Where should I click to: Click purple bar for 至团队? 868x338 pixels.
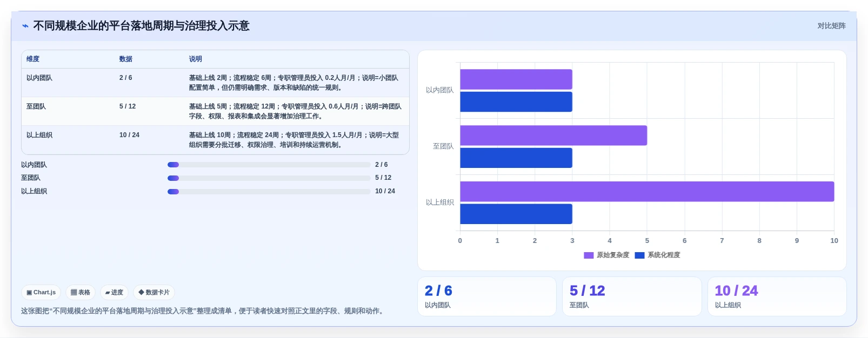click(553, 136)
